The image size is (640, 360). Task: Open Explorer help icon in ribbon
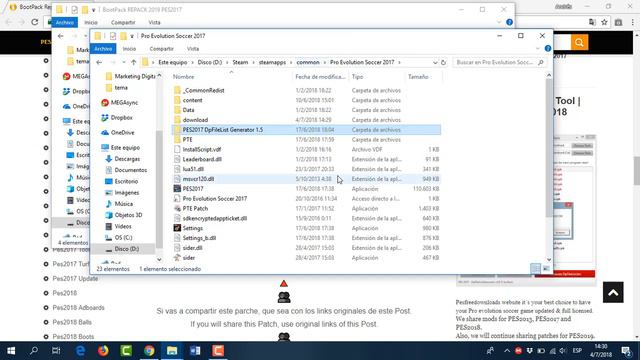[x=548, y=49]
